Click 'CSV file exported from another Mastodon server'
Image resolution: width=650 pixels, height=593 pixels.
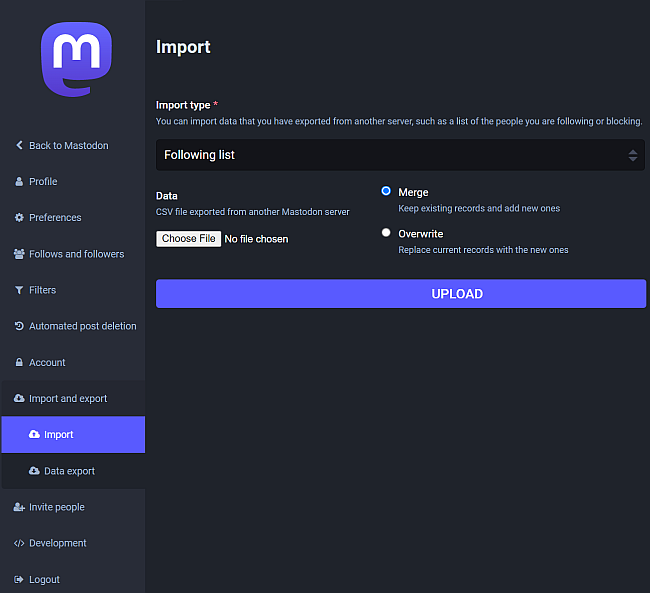tap(253, 212)
